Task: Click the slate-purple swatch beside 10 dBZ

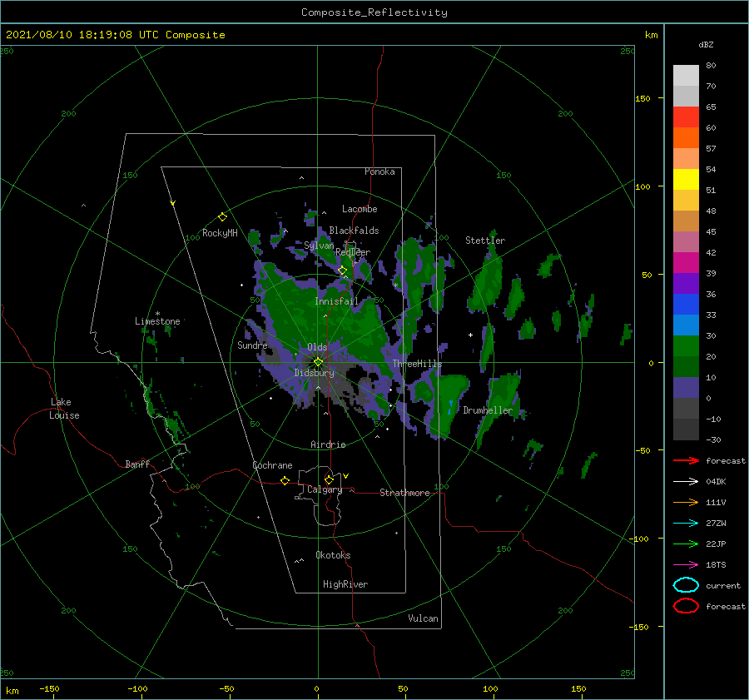Action: (x=686, y=387)
